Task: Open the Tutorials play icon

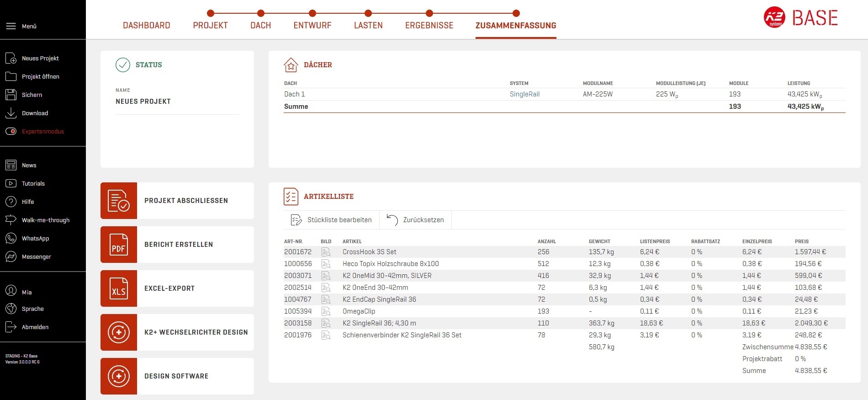Action: point(11,183)
